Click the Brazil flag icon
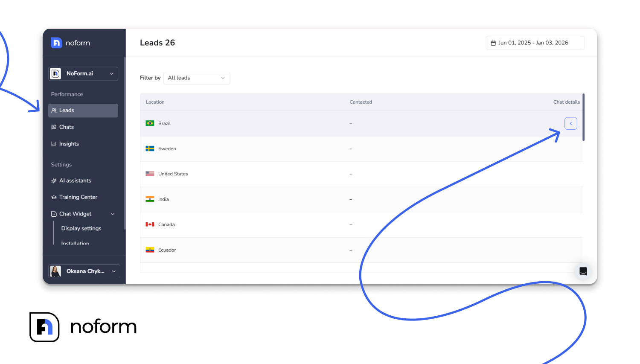640x364 pixels. pyautogui.click(x=150, y=123)
